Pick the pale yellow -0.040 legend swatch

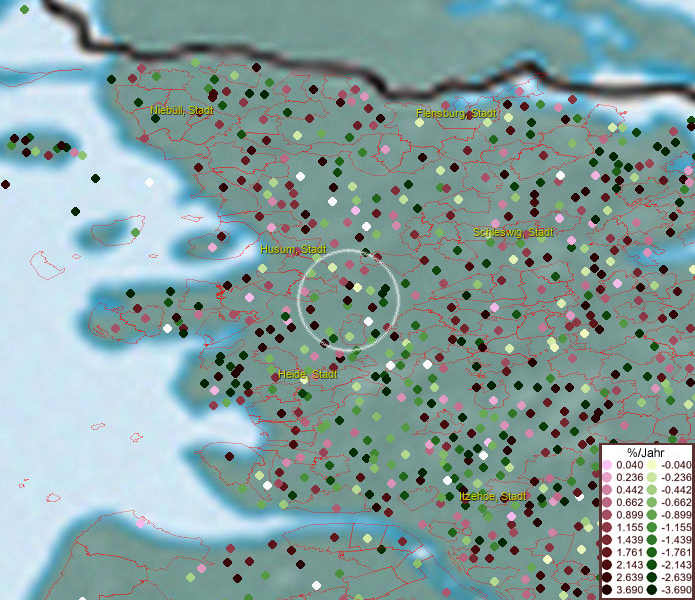652,465
